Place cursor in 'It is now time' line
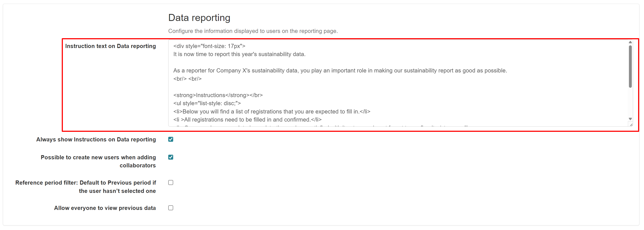 pos(239,54)
